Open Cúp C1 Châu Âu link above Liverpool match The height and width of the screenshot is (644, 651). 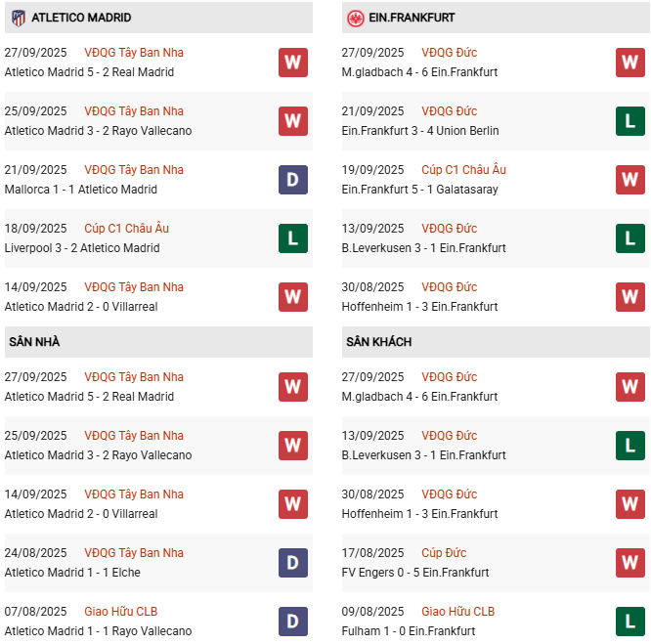pos(126,229)
